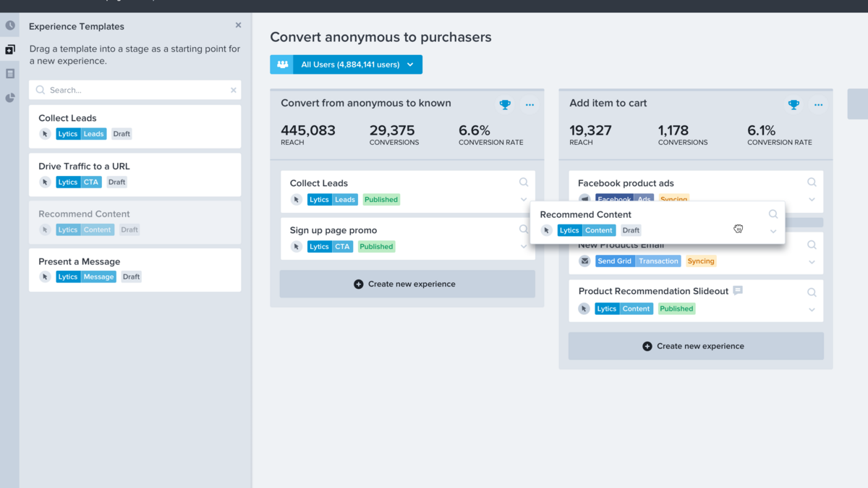Click the search icon in the templates panel

click(x=41, y=90)
